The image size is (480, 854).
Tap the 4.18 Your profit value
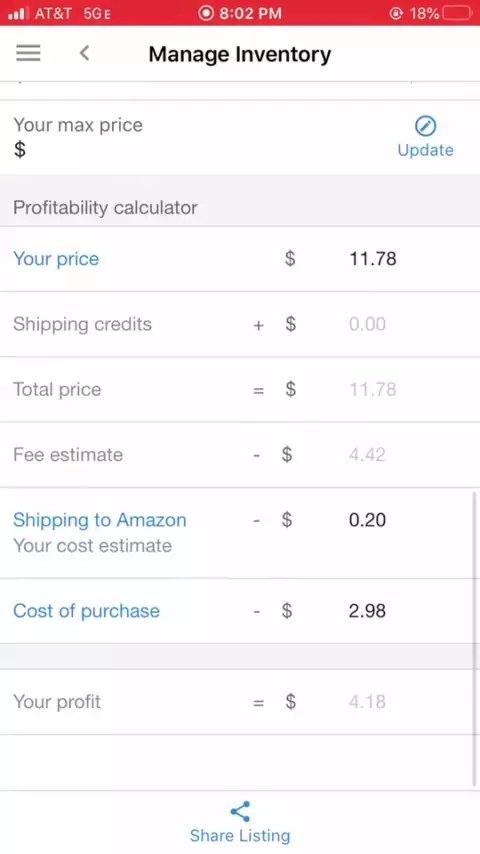pyautogui.click(x=367, y=702)
